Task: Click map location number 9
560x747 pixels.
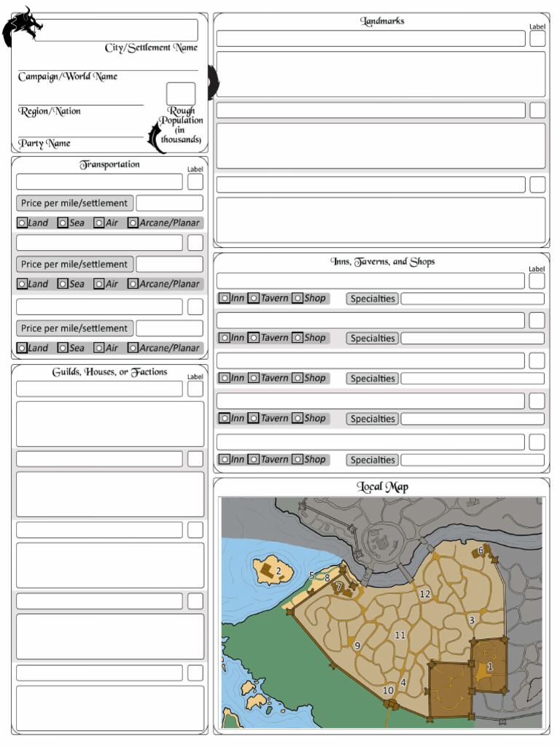Action: pos(357,646)
